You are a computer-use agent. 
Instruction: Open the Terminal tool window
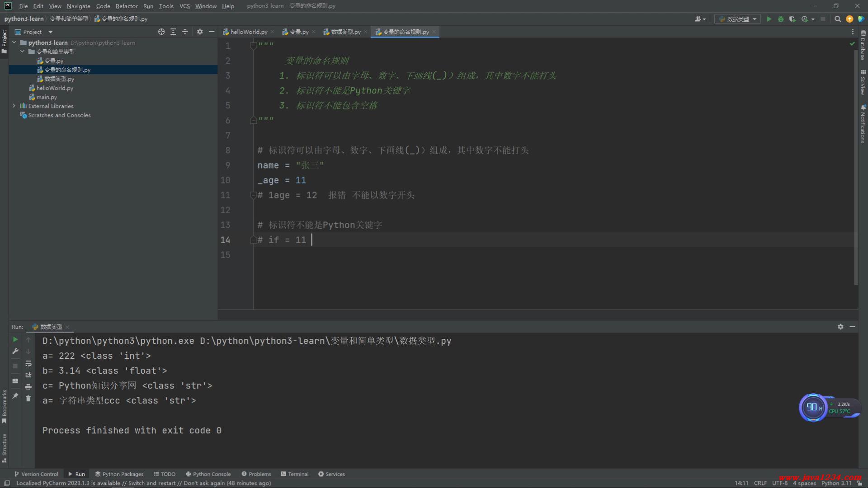tap(294, 474)
